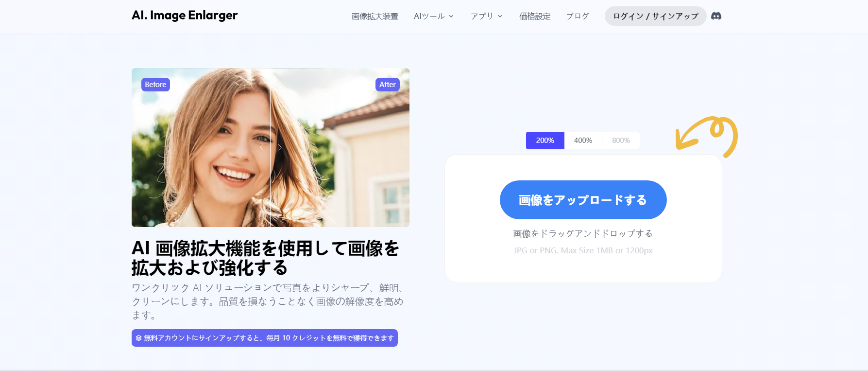
Task: Open the アプリ dropdown menu
Action: point(486,16)
